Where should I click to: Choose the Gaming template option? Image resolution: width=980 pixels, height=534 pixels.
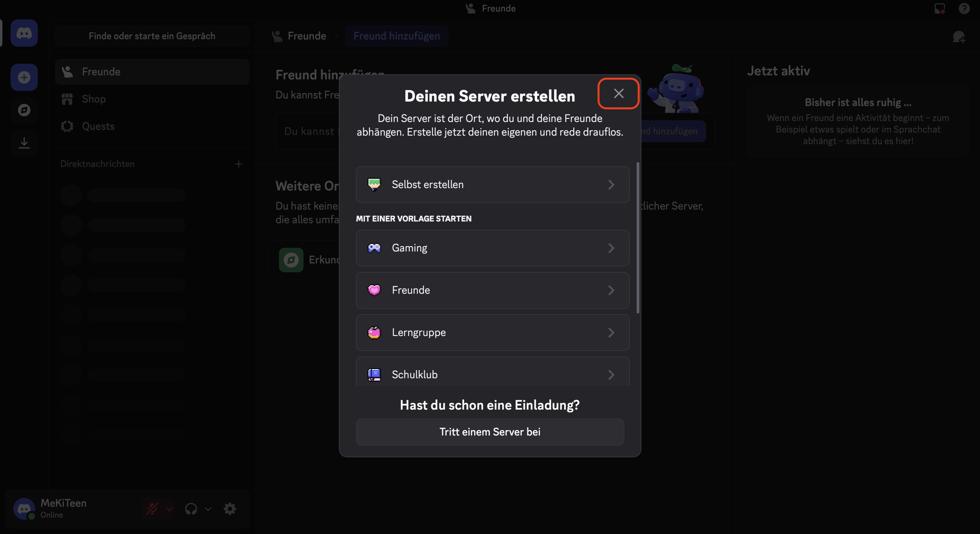(492, 248)
